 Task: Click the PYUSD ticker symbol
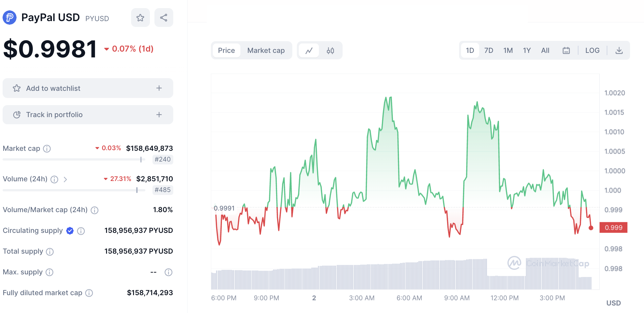click(x=97, y=18)
